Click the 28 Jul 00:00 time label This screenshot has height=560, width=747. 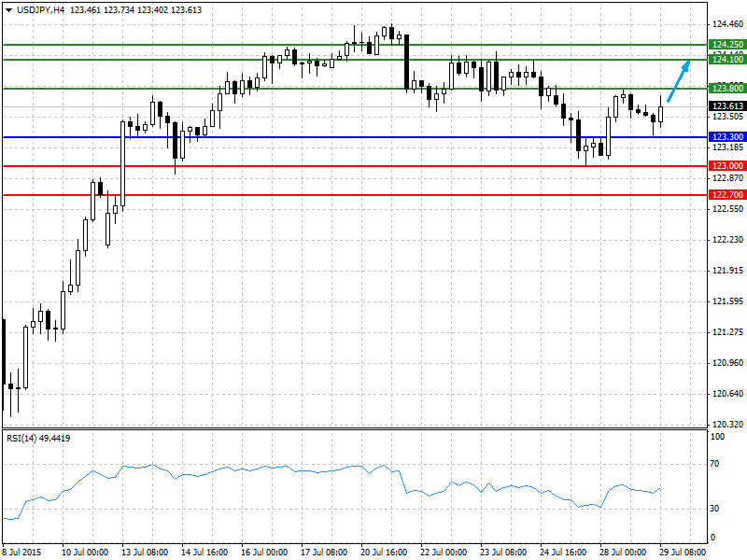click(x=623, y=553)
